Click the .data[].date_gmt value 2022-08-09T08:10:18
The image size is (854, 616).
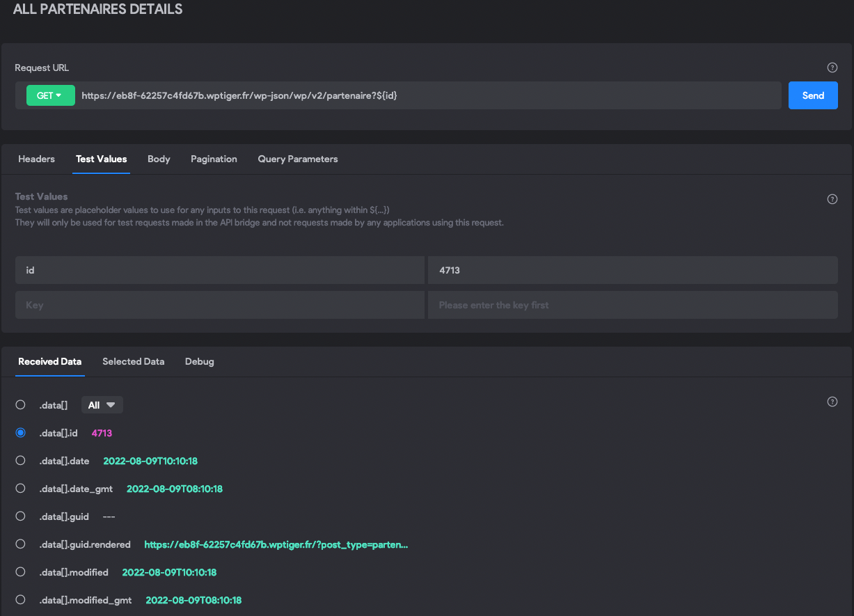[x=175, y=489]
